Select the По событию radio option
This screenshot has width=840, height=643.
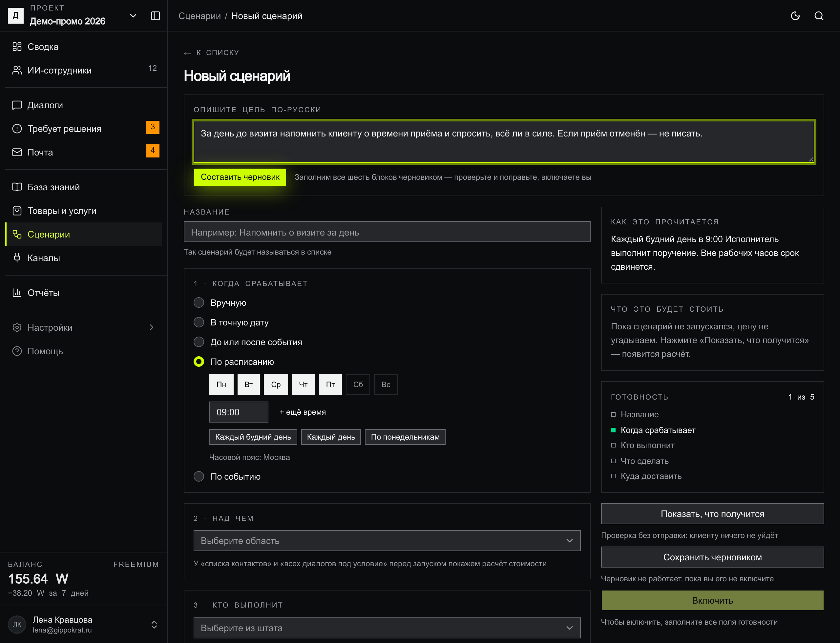(199, 476)
